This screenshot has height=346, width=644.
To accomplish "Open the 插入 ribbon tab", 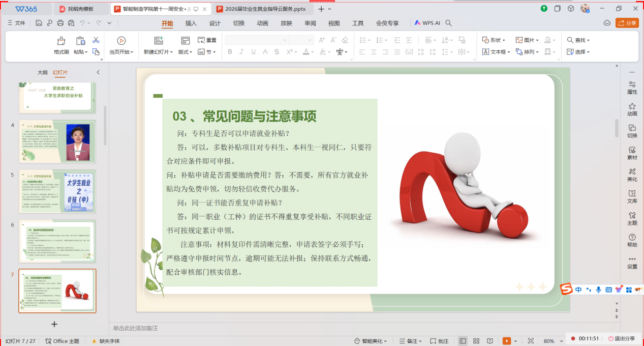I will point(191,23).
